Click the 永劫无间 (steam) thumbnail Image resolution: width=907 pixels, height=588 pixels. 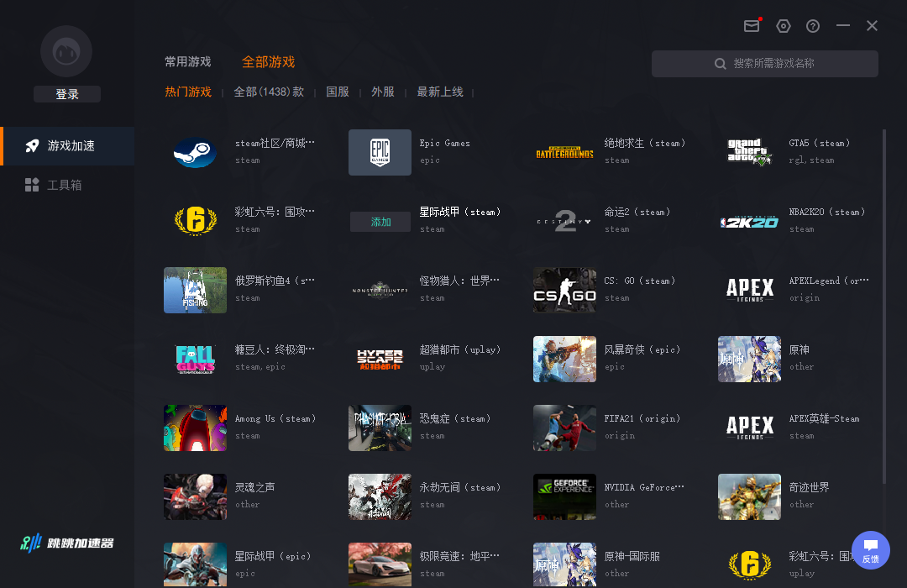[380, 496]
